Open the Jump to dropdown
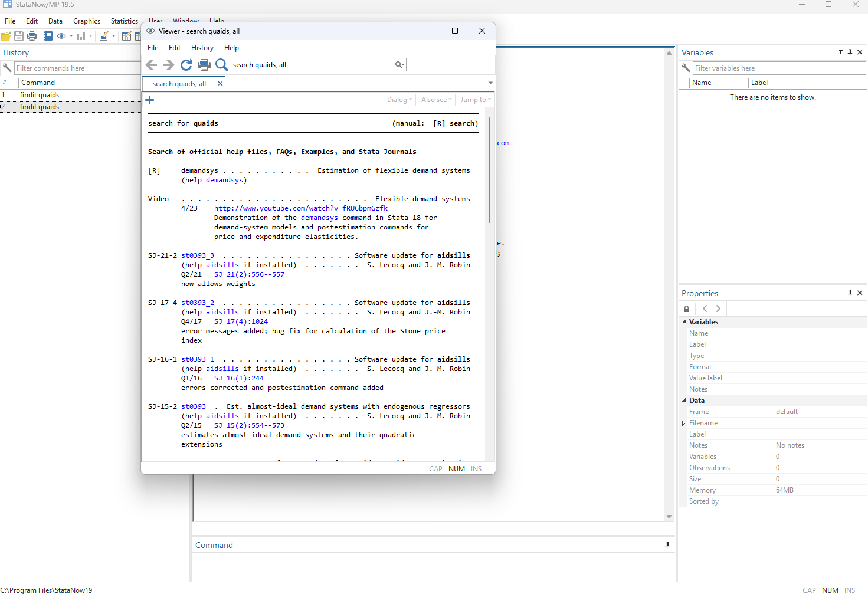This screenshot has height=594, width=868. pyautogui.click(x=476, y=100)
